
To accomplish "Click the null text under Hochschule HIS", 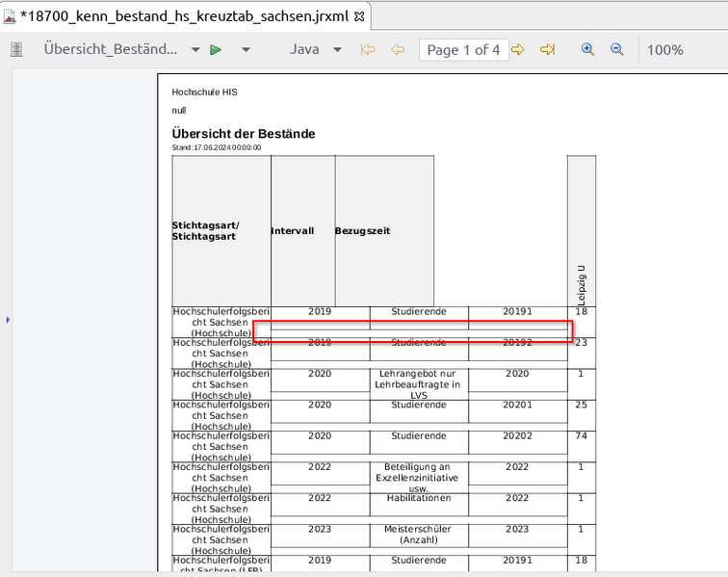I will click(179, 111).
